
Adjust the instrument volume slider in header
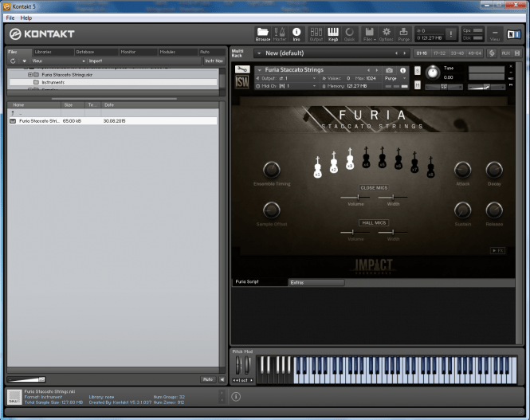tap(486, 87)
